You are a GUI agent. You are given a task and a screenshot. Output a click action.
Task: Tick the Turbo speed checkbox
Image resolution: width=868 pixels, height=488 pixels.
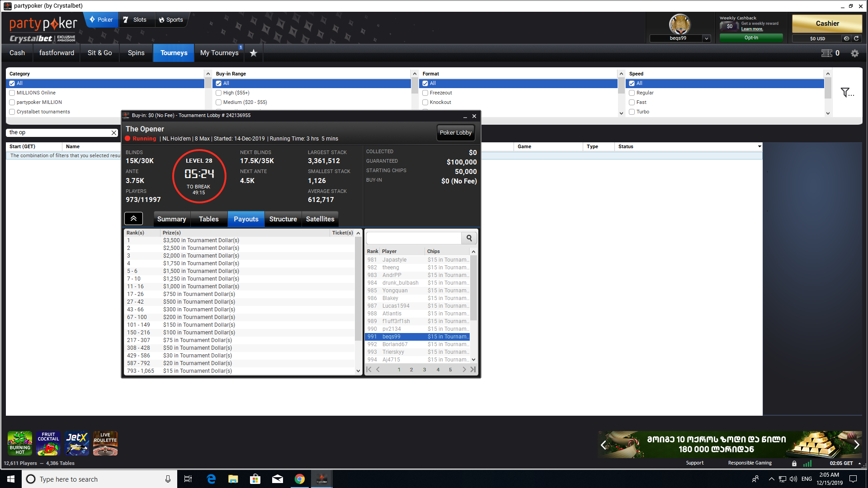632,112
